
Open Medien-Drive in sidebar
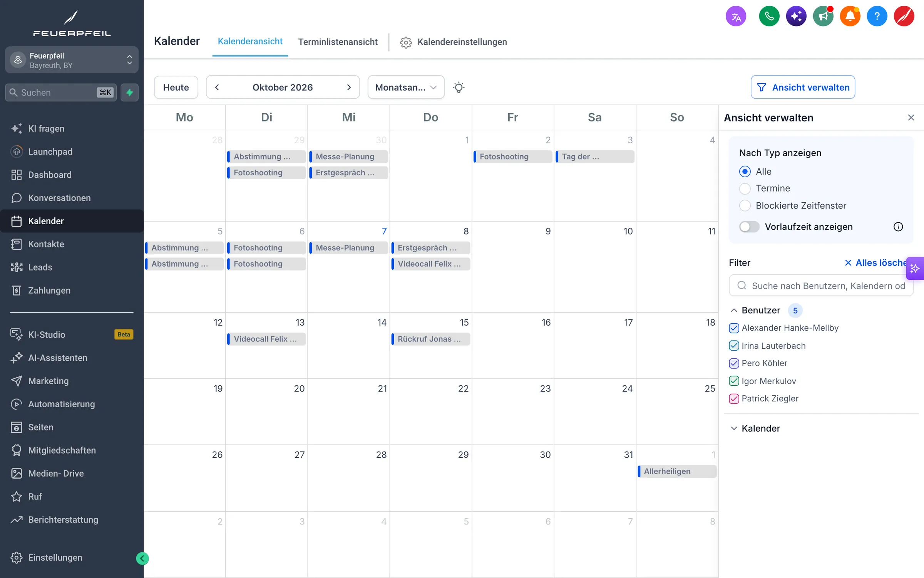pos(72,473)
